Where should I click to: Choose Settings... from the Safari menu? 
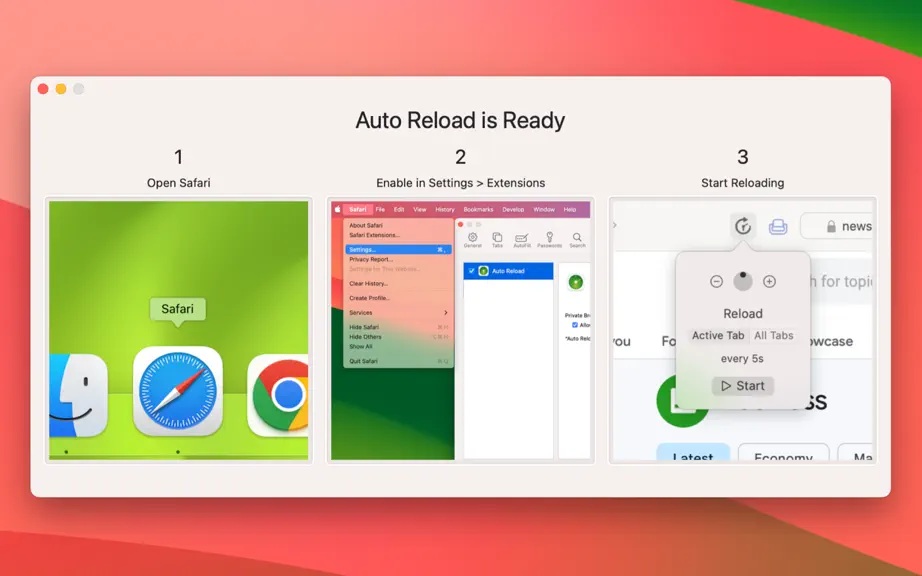pyautogui.click(x=399, y=250)
